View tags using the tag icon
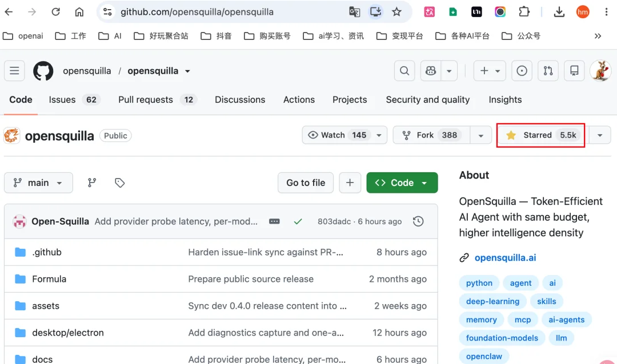 click(119, 183)
